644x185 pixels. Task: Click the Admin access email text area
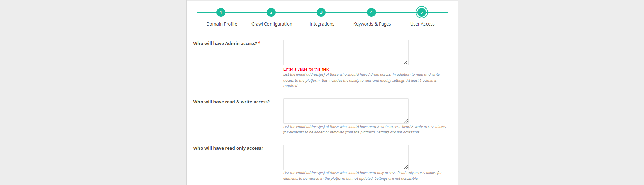click(x=346, y=52)
